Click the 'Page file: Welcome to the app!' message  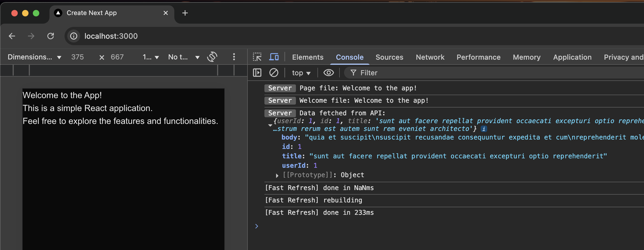pos(358,88)
